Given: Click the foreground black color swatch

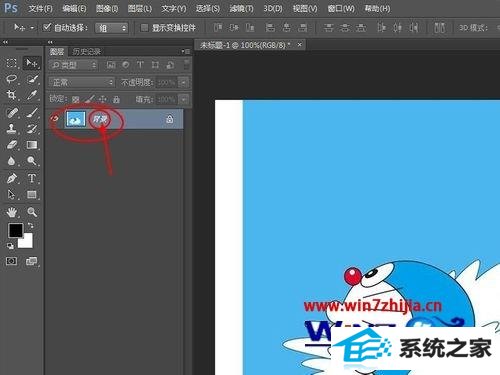Looking at the screenshot, I should 15,230.
